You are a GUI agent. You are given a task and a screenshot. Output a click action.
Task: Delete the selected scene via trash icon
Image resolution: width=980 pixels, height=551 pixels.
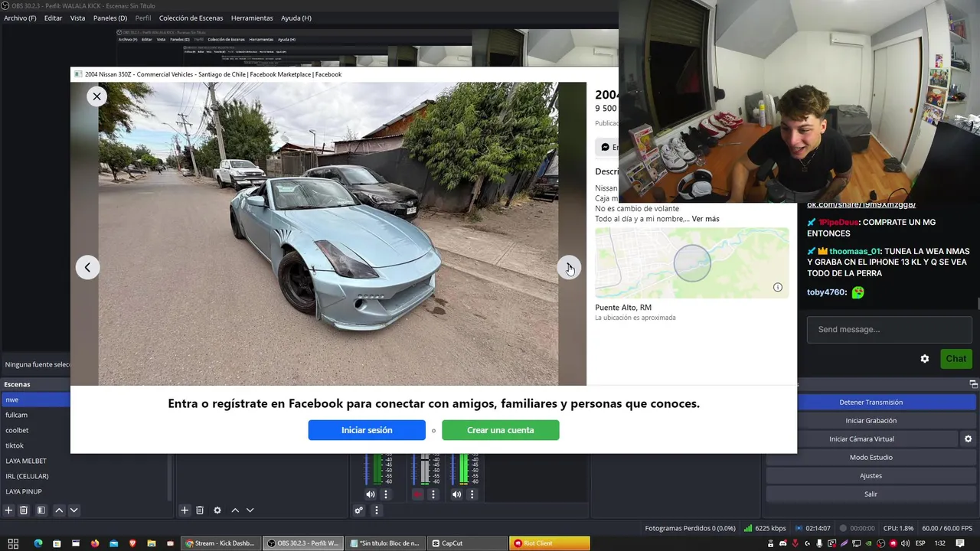(x=24, y=510)
